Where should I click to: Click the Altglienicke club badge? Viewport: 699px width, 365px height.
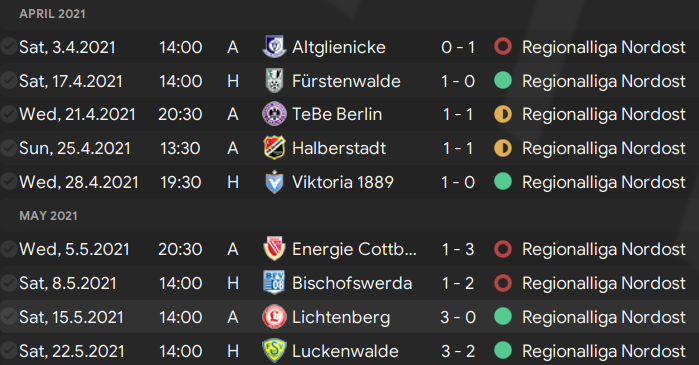tap(274, 47)
